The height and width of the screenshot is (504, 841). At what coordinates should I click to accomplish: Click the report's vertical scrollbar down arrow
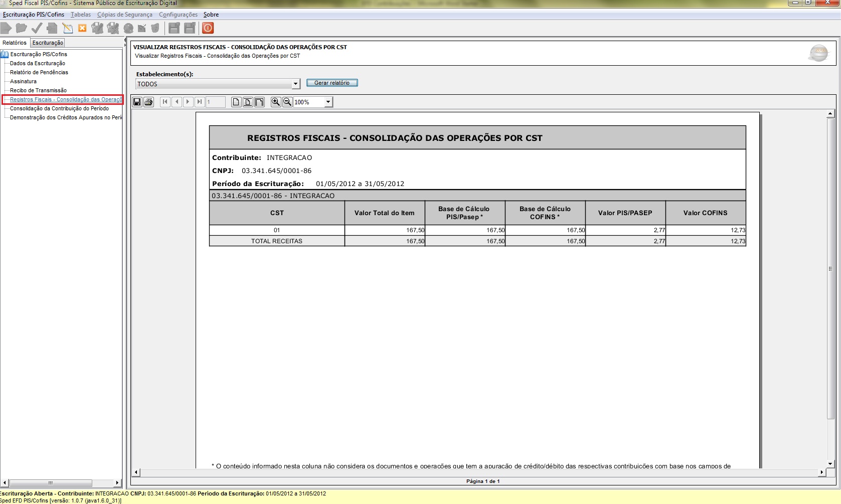tap(830, 464)
